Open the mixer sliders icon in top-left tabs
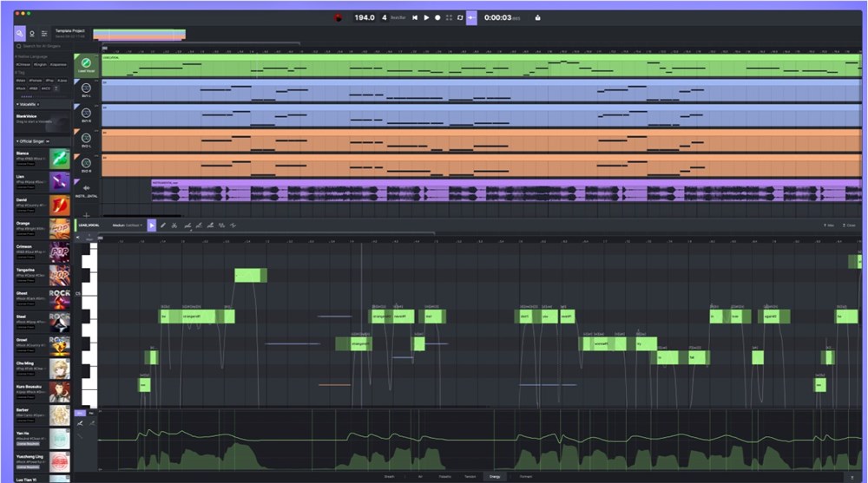This screenshot has height=483, width=868. pos(44,34)
